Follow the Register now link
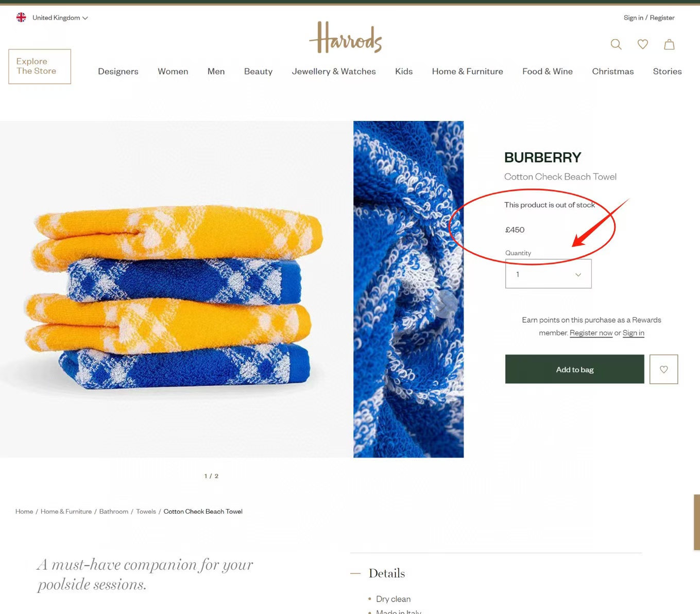 (x=591, y=333)
